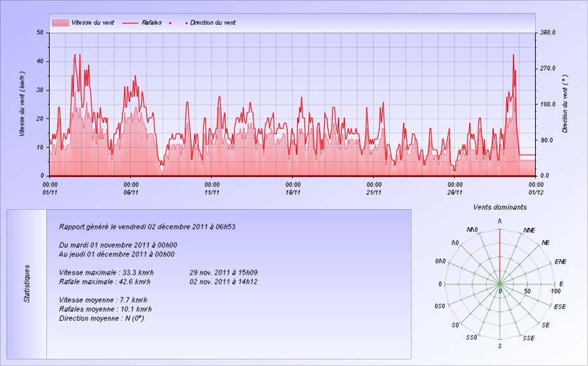Click the S label at bottom of wind rose
The height and width of the screenshot is (366, 588).
pyautogui.click(x=500, y=346)
